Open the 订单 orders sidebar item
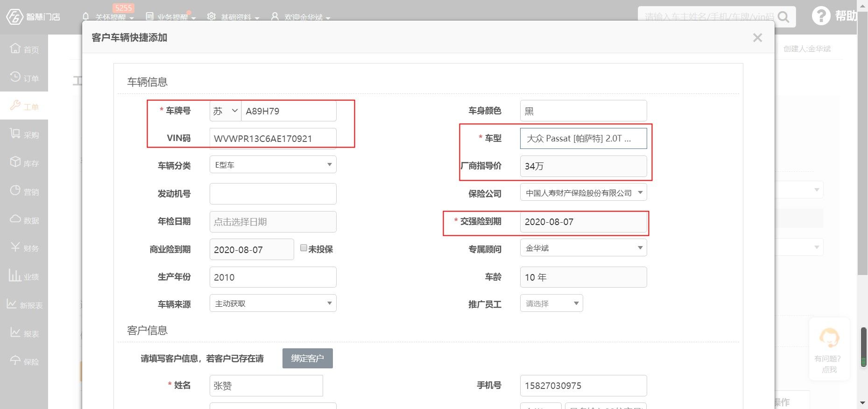 tap(24, 78)
